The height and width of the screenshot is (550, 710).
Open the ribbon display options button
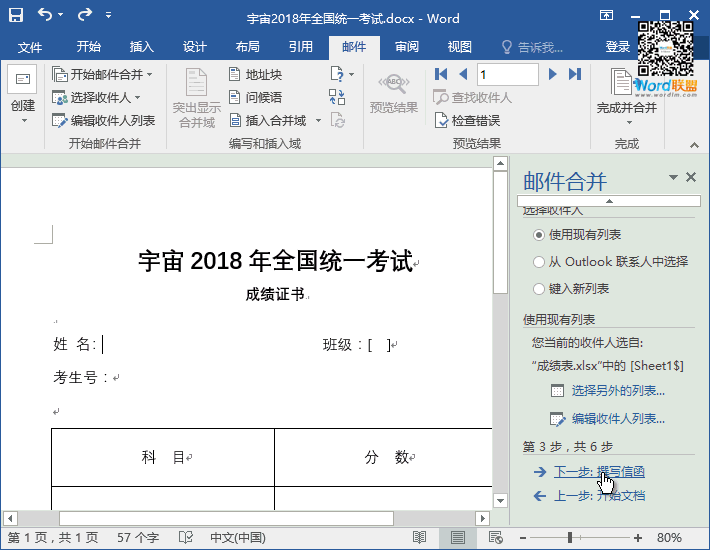coord(606,15)
